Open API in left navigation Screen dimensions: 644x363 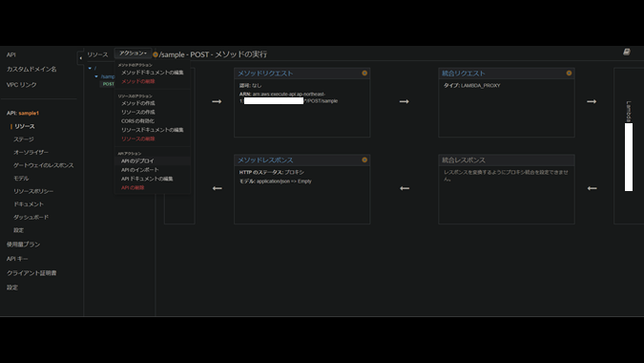click(11, 54)
